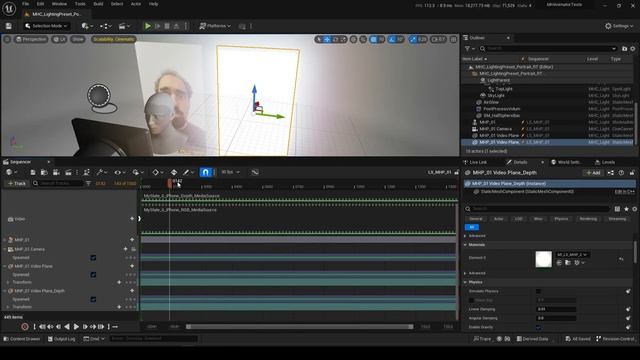
Task: Click the Perspective viewport button
Action: (31, 40)
